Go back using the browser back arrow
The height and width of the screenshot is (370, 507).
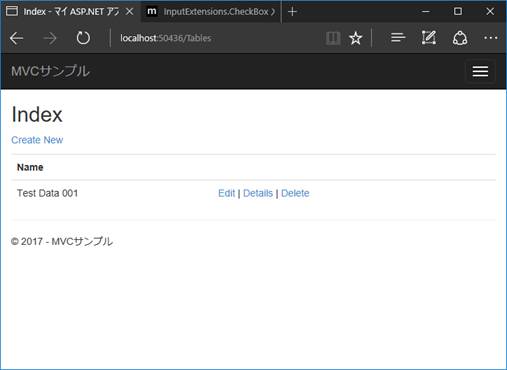click(x=16, y=38)
